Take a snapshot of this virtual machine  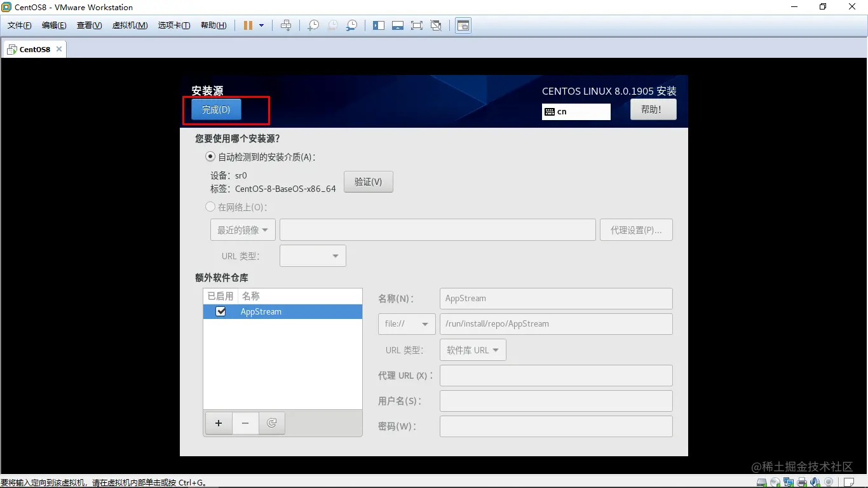tap(313, 25)
